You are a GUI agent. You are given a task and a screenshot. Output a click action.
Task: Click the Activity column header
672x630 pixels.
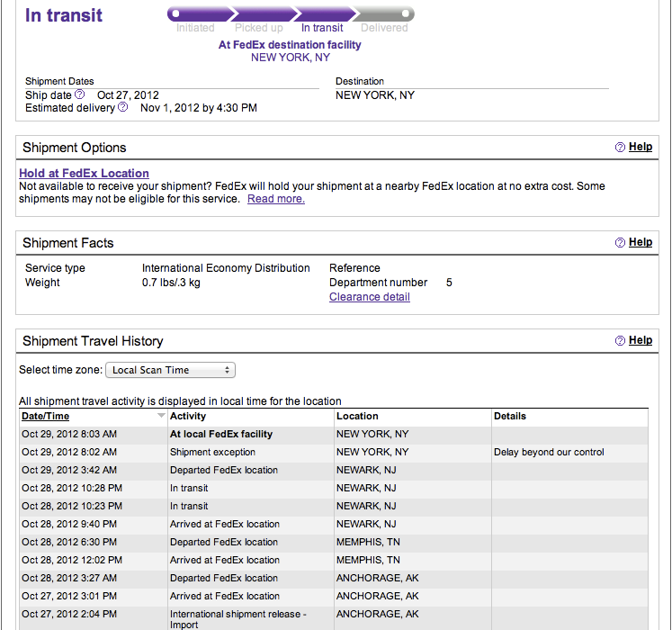click(x=188, y=416)
